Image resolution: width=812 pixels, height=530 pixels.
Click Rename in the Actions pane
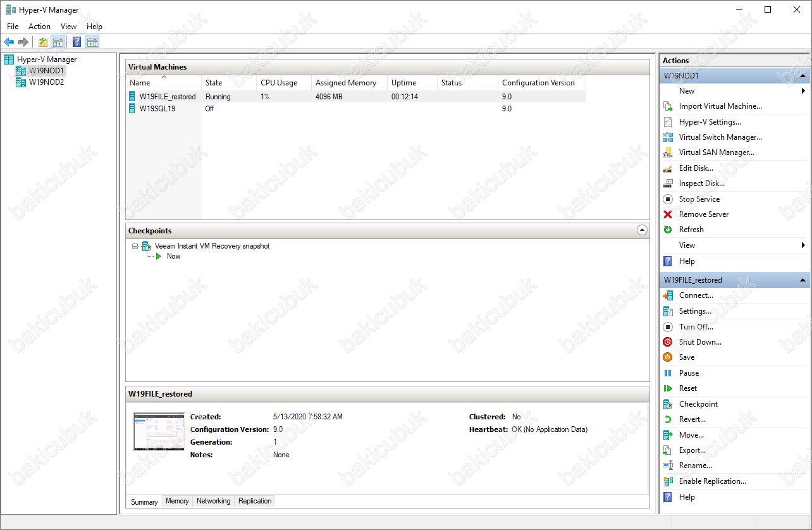[x=696, y=465]
